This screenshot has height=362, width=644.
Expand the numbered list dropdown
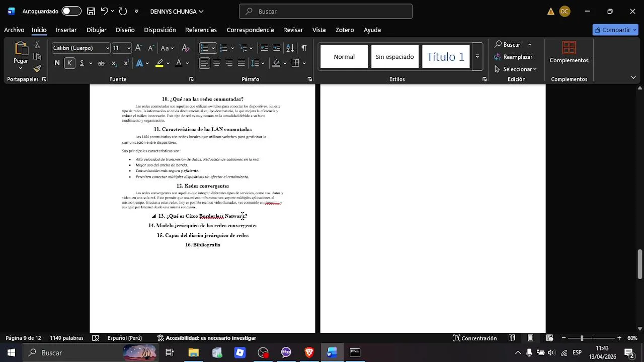(x=232, y=48)
